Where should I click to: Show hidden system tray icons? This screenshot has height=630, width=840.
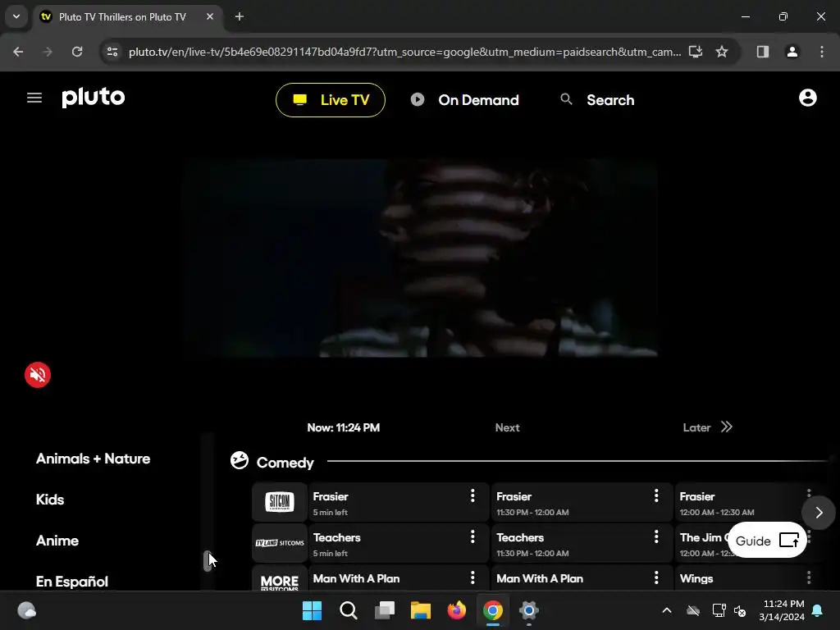667,610
